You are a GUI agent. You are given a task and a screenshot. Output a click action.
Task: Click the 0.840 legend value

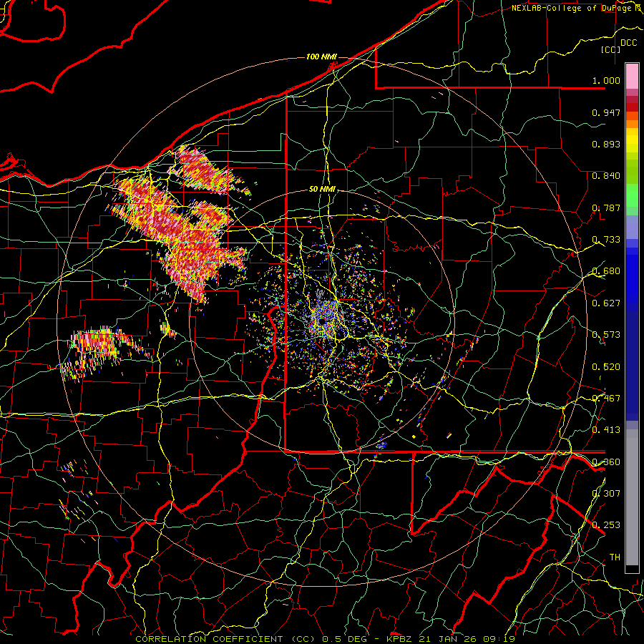(x=606, y=176)
